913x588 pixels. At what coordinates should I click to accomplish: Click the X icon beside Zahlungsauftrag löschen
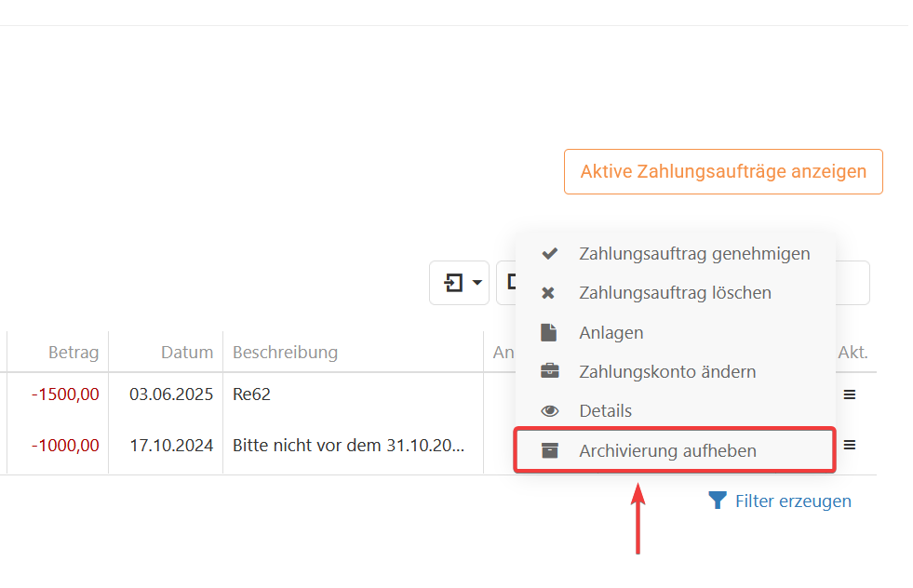pyautogui.click(x=548, y=293)
